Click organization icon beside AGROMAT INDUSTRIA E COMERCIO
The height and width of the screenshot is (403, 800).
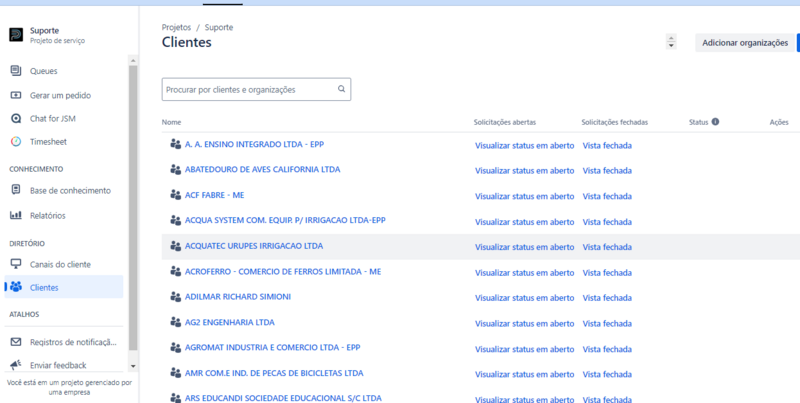(176, 347)
